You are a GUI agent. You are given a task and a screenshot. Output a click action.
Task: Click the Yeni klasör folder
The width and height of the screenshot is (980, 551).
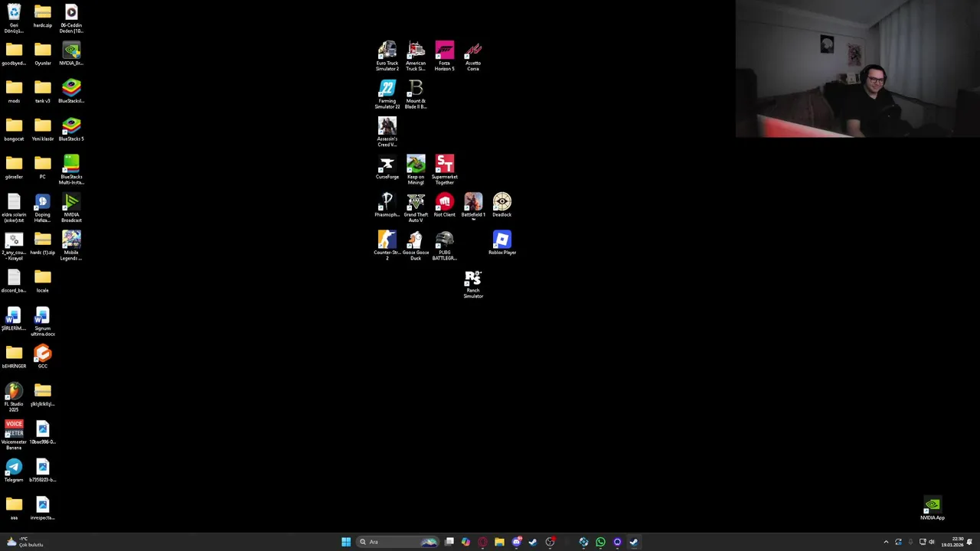click(43, 129)
